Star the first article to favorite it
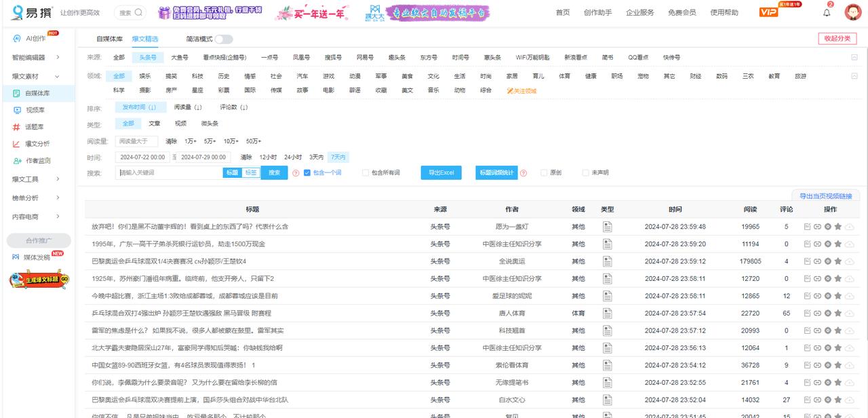868x418 pixels. coord(837,226)
